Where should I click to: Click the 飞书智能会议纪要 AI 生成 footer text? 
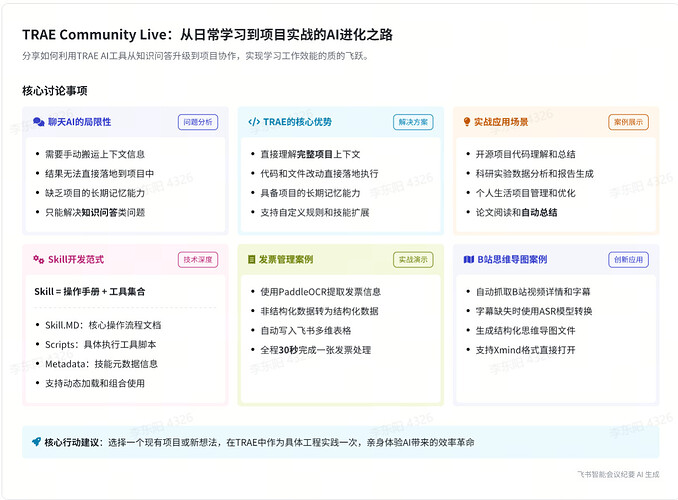618,474
